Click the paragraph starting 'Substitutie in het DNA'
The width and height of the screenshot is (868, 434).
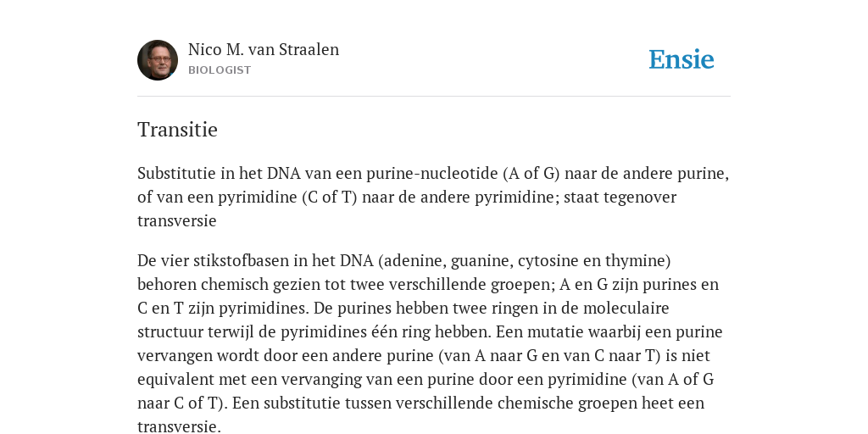[433, 197]
